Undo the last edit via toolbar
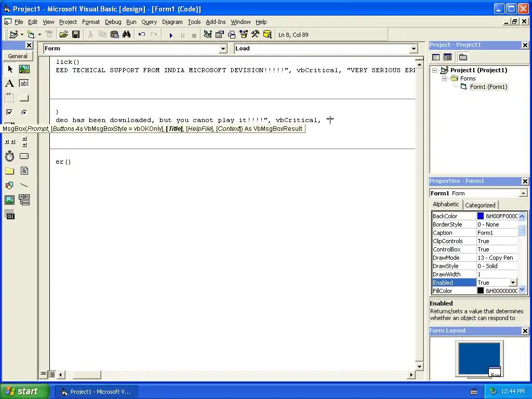 coord(142,35)
